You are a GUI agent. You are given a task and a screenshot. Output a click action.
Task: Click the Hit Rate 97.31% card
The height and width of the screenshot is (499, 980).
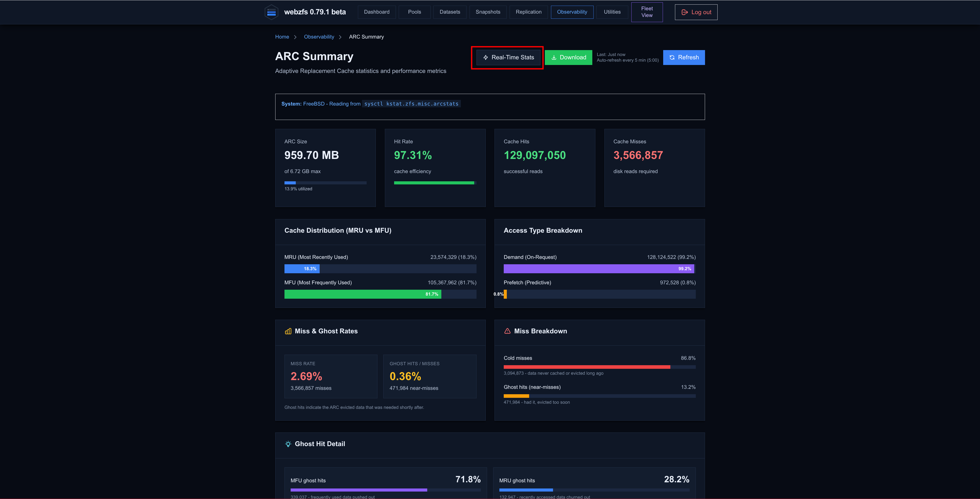(x=435, y=168)
